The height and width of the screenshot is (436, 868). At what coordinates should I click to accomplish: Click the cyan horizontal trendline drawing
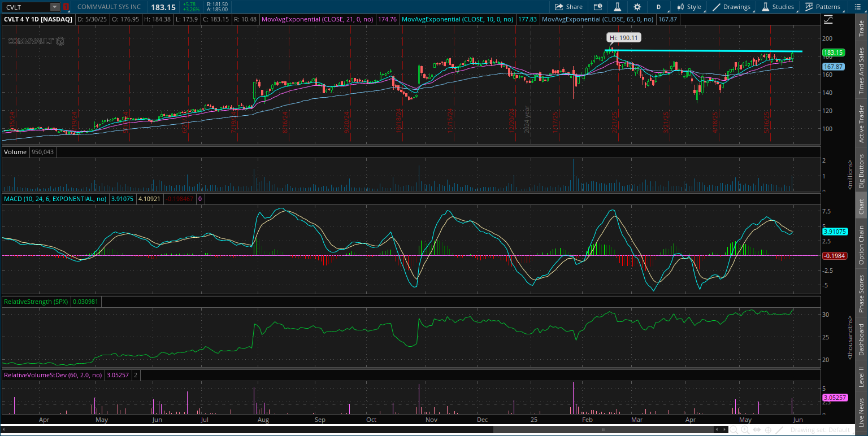point(703,51)
